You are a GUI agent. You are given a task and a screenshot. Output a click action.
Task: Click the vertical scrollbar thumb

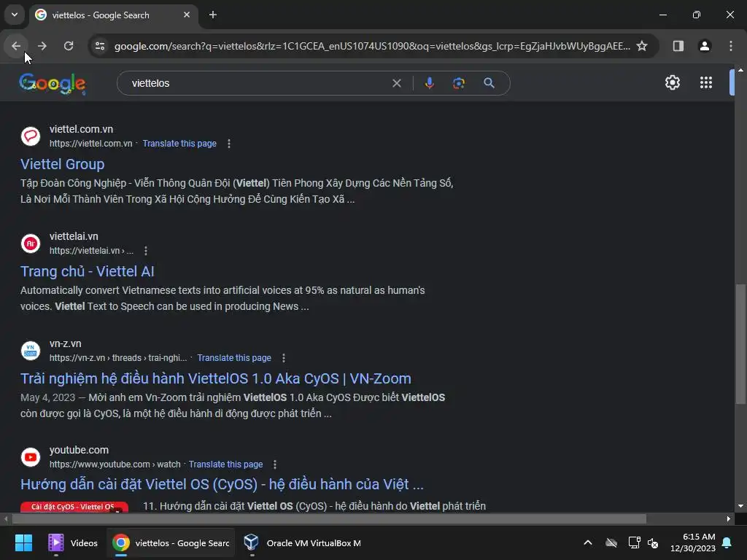[741, 344]
